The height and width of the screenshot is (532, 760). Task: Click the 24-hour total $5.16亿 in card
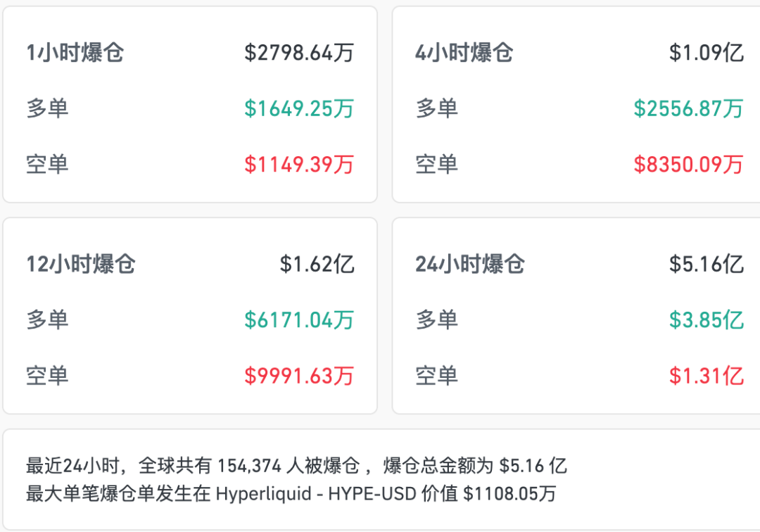tap(707, 265)
